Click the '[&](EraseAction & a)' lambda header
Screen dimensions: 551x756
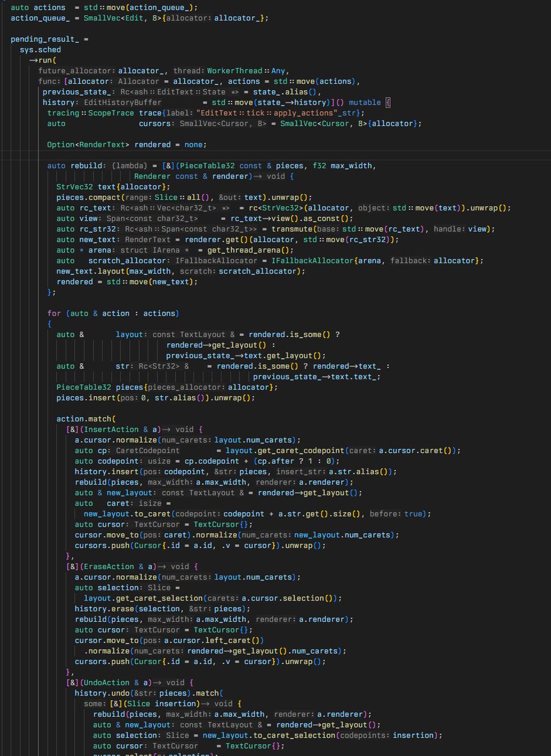[x=132, y=567]
